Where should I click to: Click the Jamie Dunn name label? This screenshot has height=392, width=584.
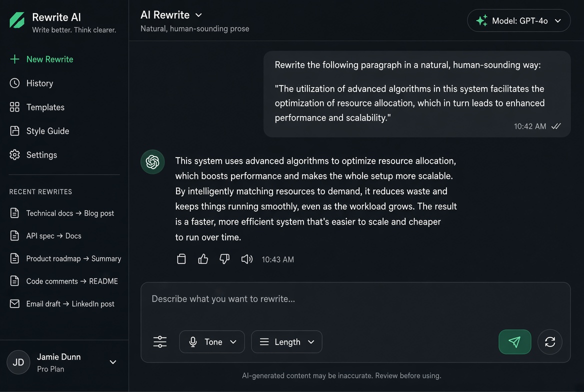pyautogui.click(x=59, y=356)
